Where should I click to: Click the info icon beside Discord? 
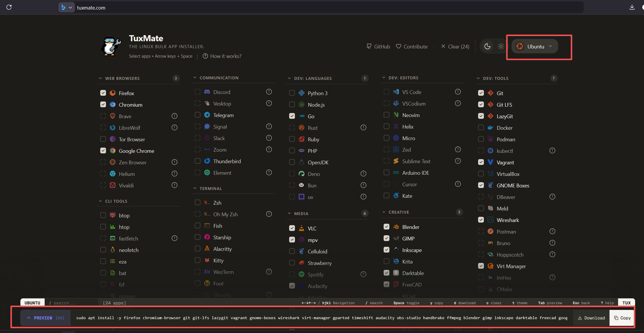click(269, 92)
